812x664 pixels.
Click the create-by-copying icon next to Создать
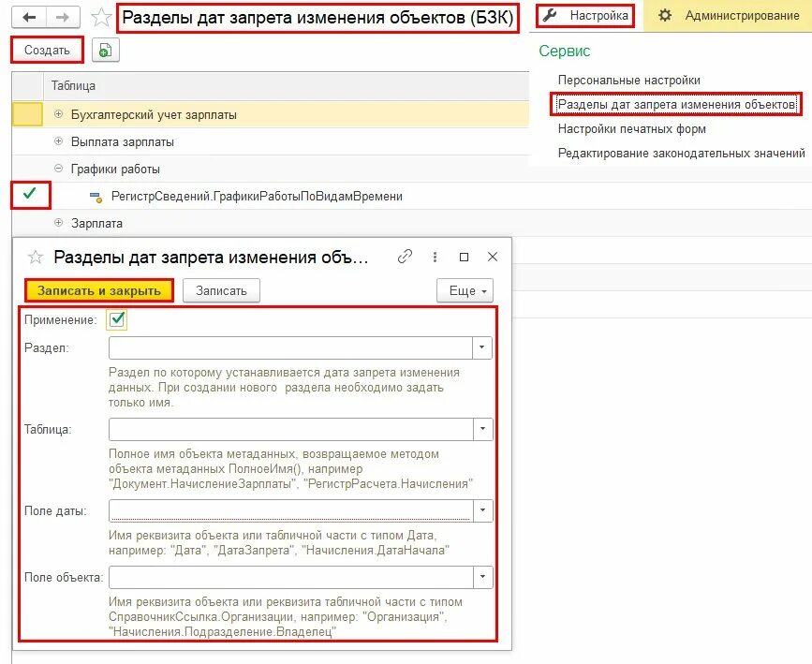pyautogui.click(x=106, y=51)
